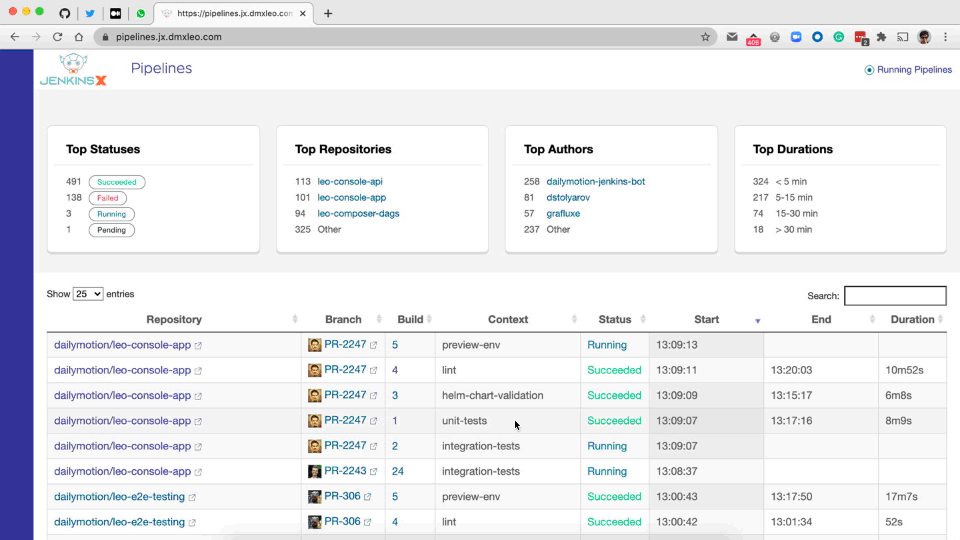Reload the page using refresh icon
This screenshot has width=960, height=540.
pos(57,37)
